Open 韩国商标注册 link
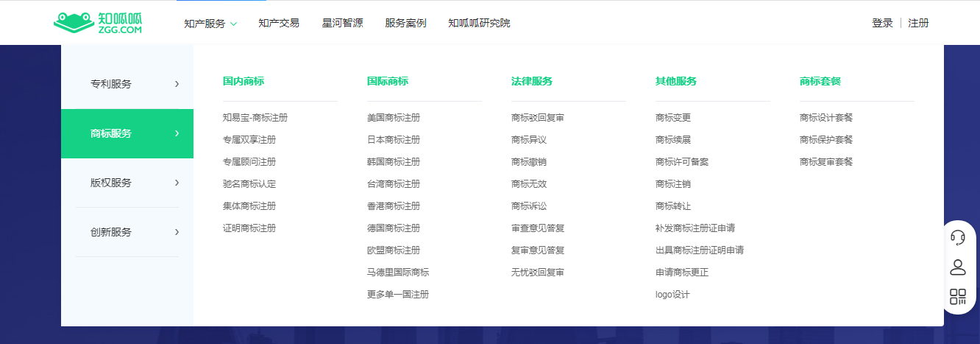 coord(394,162)
